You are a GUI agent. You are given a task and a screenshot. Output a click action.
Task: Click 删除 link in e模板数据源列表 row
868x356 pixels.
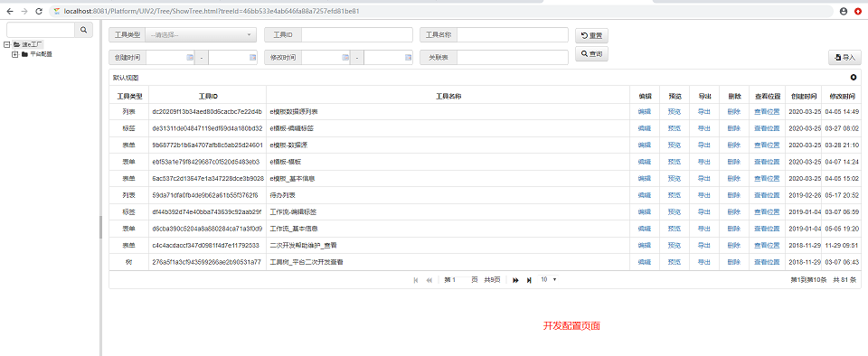tap(734, 112)
